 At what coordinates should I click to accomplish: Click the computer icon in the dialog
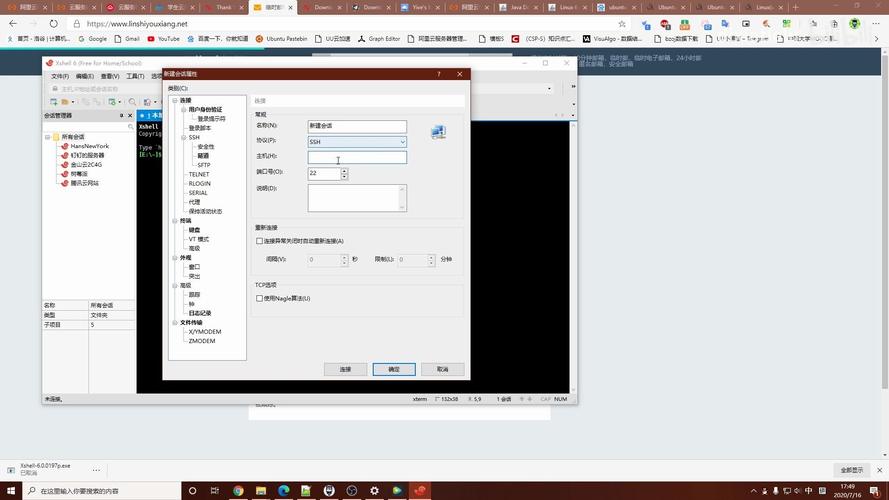(x=438, y=132)
